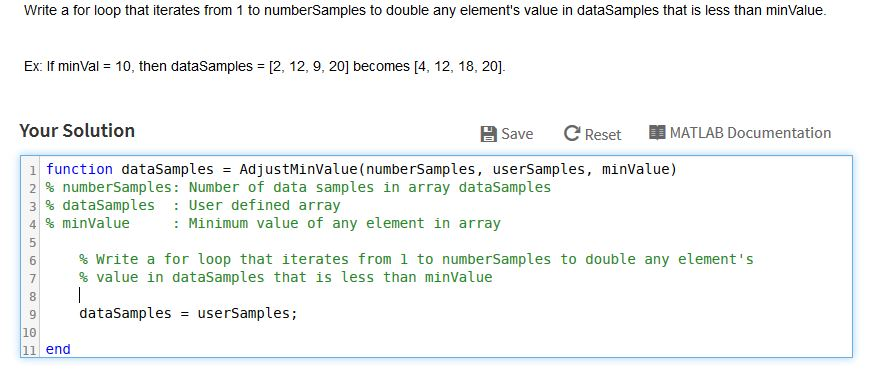Select the Reset button label
This screenshot has height=387, width=869.
click(603, 134)
